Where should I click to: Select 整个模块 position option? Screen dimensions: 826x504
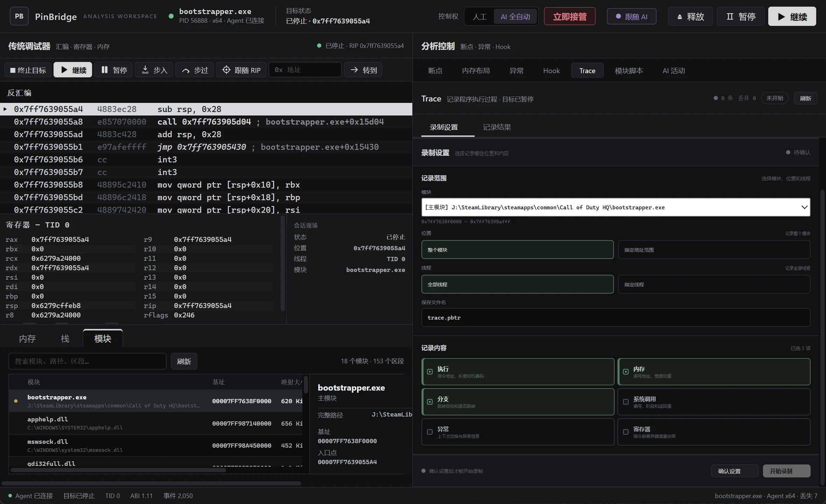point(517,250)
